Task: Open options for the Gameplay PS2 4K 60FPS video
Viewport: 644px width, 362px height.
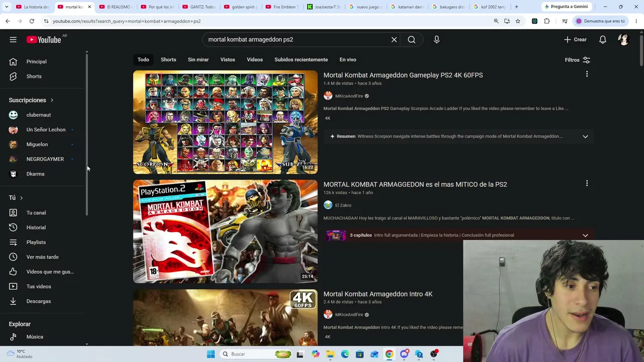Action: [x=587, y=74]
